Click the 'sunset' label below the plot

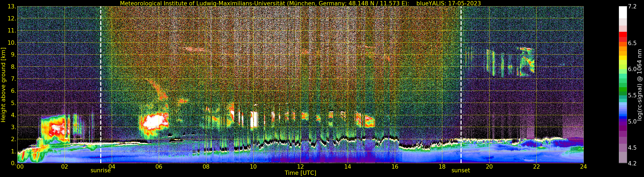coord(461,171)
